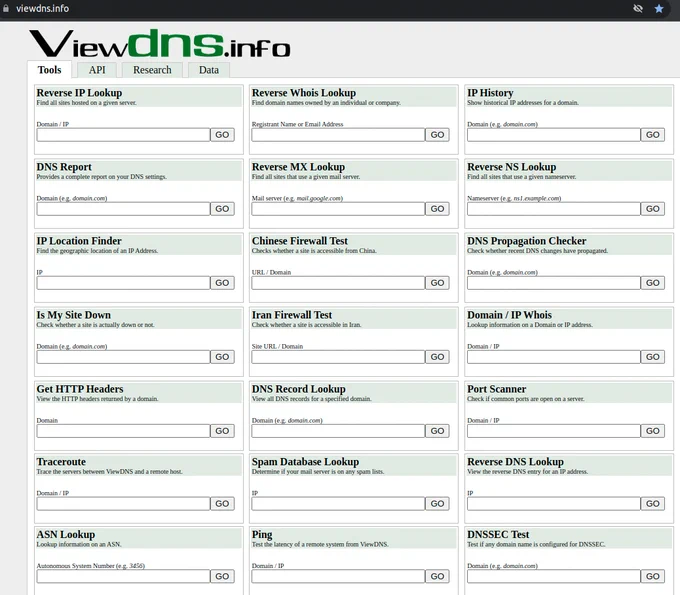
Task: Click the Get HTTP Headers heading
Action: 80,389
